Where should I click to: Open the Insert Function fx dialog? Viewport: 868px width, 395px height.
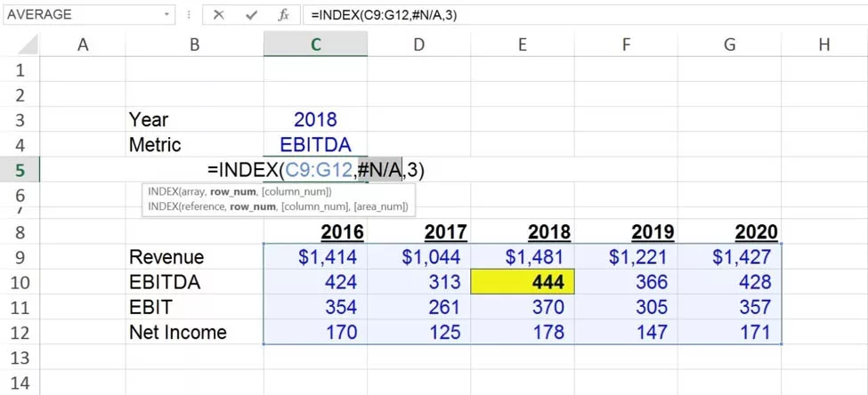click(x=283, y=15)
